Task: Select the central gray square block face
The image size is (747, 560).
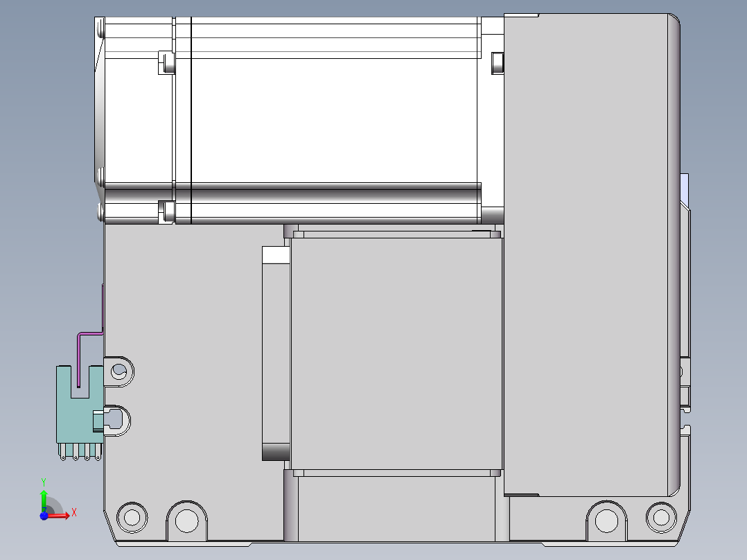Action: point(396,353)
